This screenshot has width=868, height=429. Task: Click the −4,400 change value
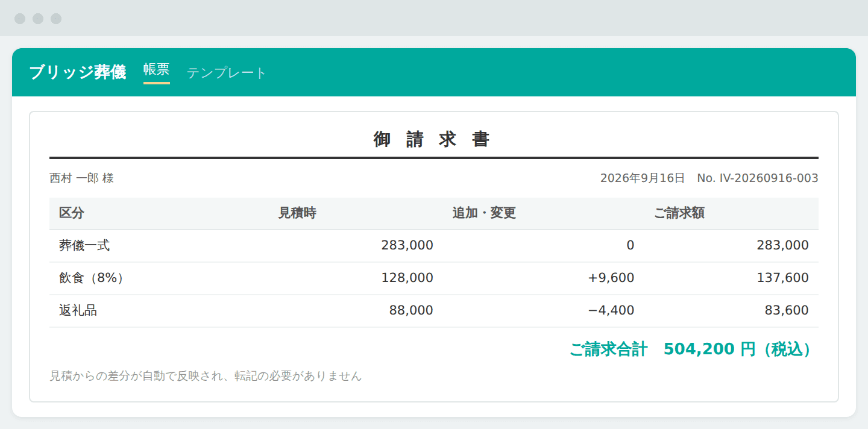point(611,310)
